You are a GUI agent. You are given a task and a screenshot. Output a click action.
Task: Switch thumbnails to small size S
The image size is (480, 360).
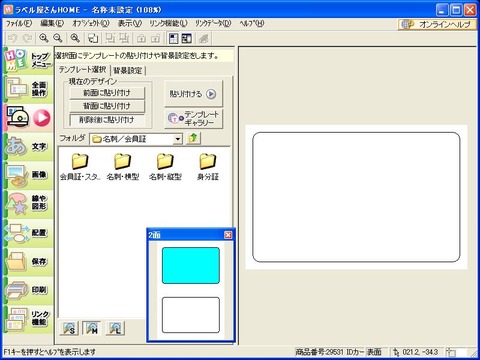pos(69,328)
